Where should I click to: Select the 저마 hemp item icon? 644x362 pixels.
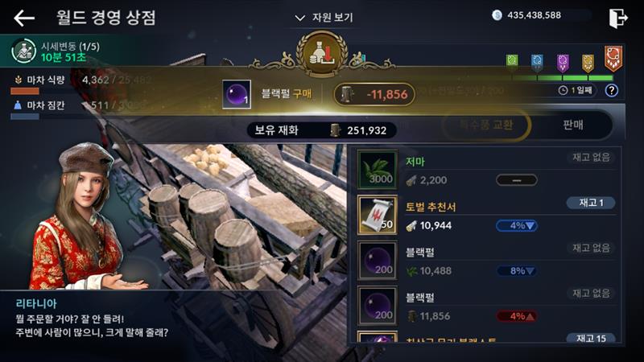[x=377, y=170]
